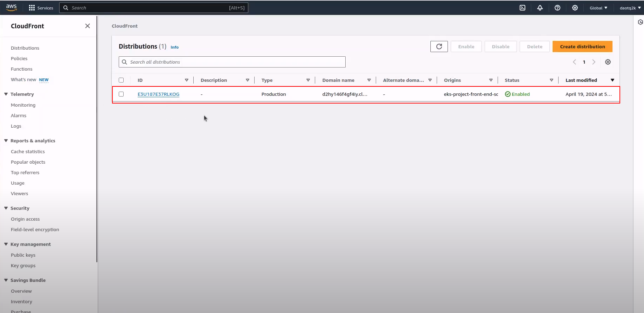Open Field-level encryption
This screenshot has width=644, height=313.
click(x=35, y=229)
